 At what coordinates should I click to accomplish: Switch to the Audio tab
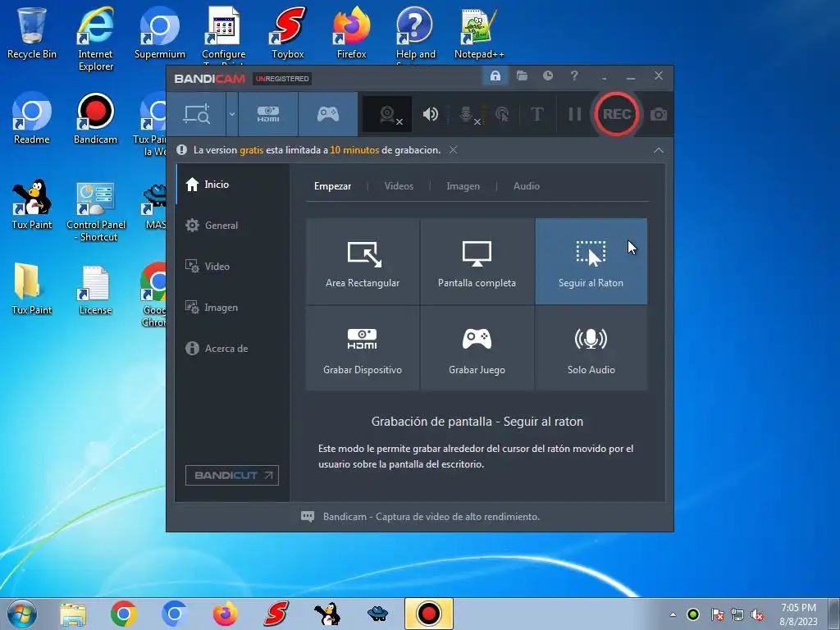[x=527, y=186]
